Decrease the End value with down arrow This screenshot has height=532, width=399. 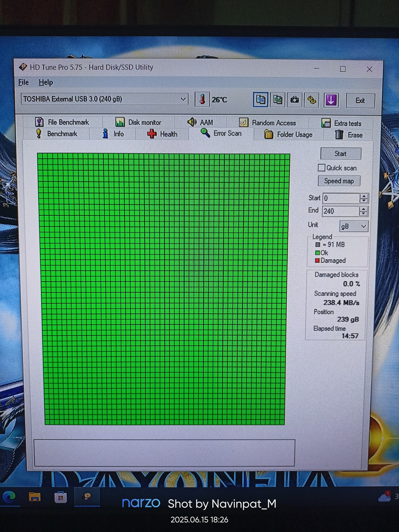click(x=363, y=214)
